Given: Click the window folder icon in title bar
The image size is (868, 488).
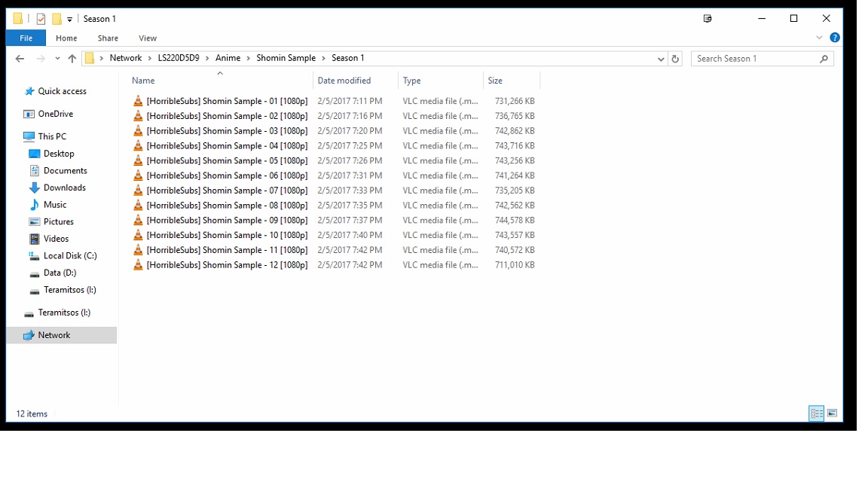Looking at the screenshot, I should click(18, 19).
